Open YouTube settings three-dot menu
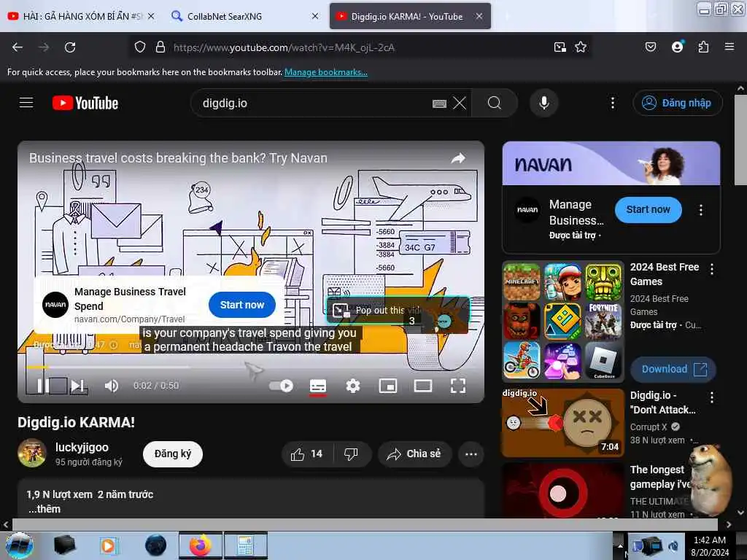This screenshot has height=560, width=747. pos(613,103)
